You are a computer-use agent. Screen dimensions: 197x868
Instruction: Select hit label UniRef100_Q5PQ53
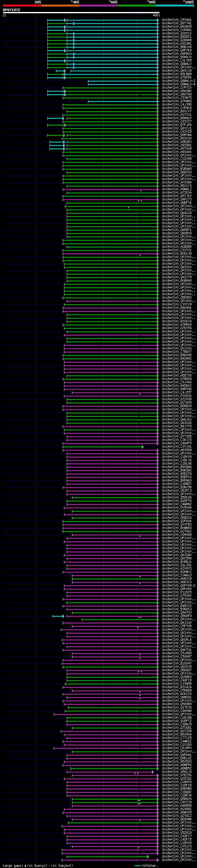point(177,297)
